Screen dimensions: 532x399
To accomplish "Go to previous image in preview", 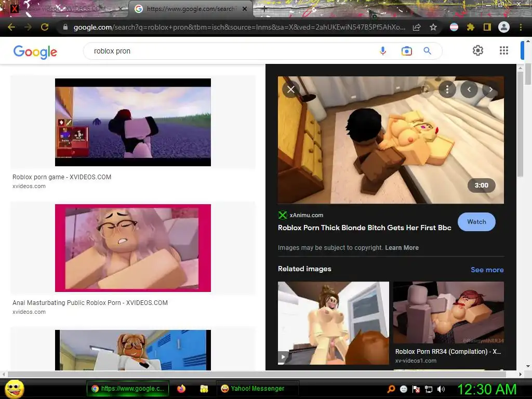I will [x=469, y=89].
